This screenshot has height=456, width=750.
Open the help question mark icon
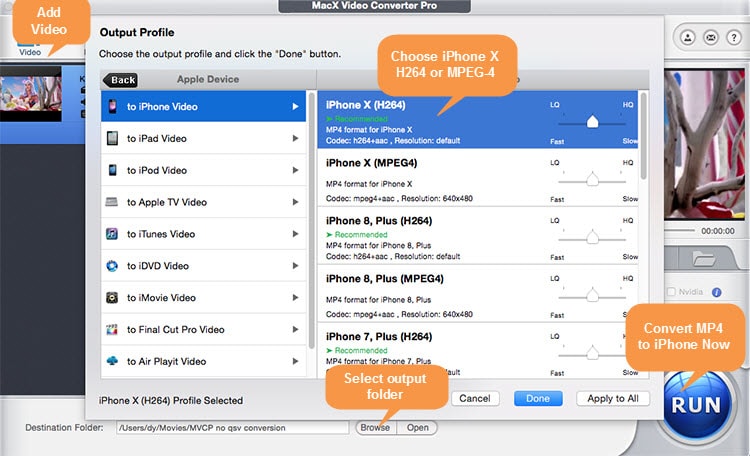tap(734, 37)
